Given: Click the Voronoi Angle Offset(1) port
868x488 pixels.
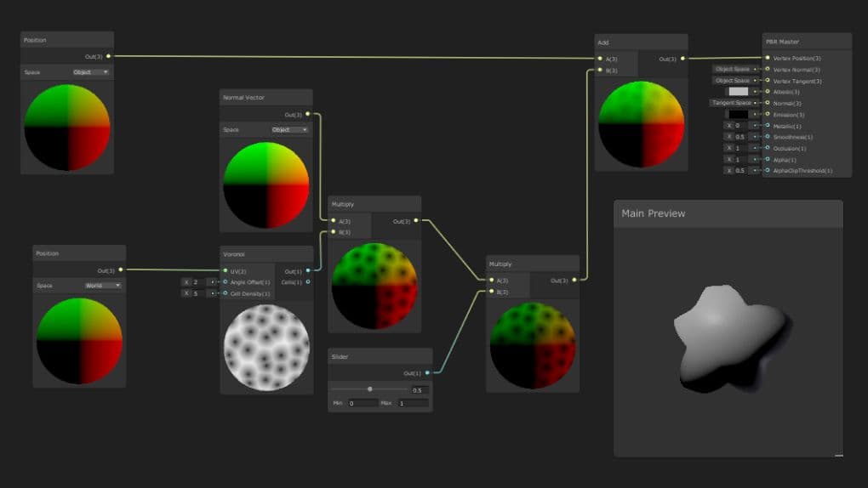Looking at the screenshot, I should pos(226,281).
